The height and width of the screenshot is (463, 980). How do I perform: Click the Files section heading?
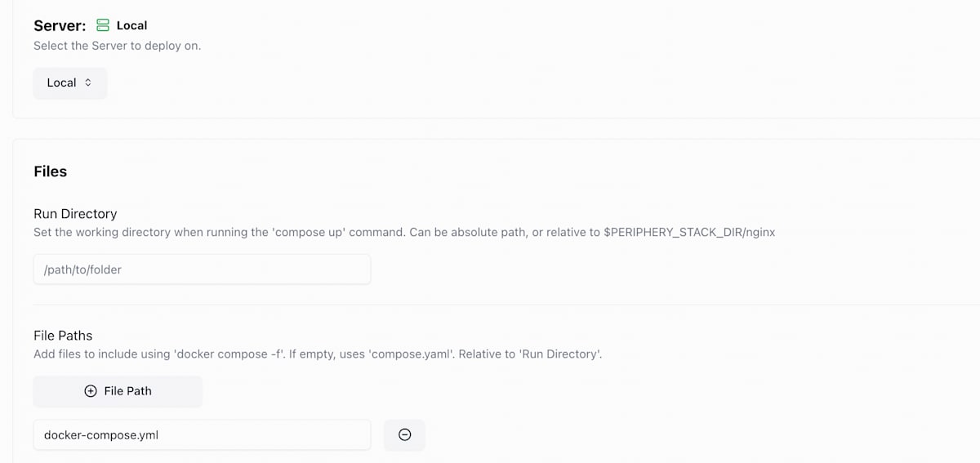pos(51,171)
